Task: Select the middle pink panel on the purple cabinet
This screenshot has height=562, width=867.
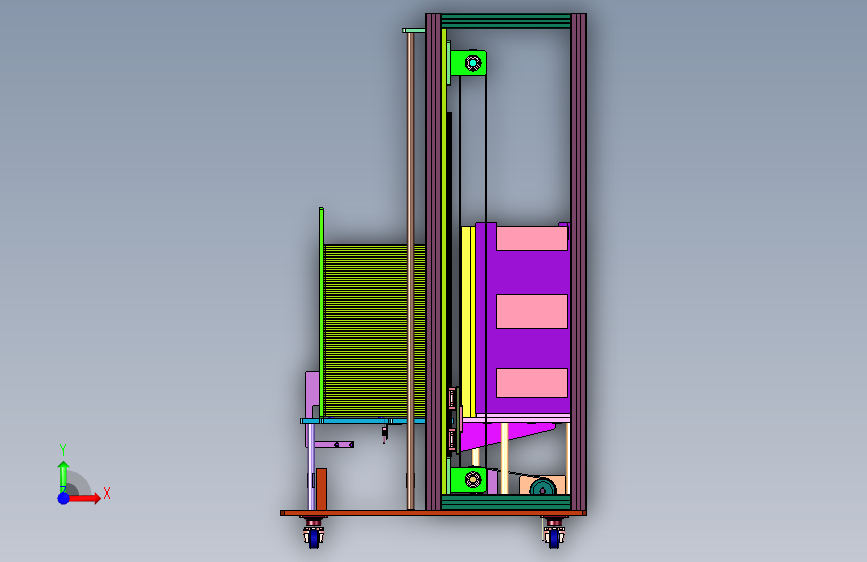Action: (532, 311)
